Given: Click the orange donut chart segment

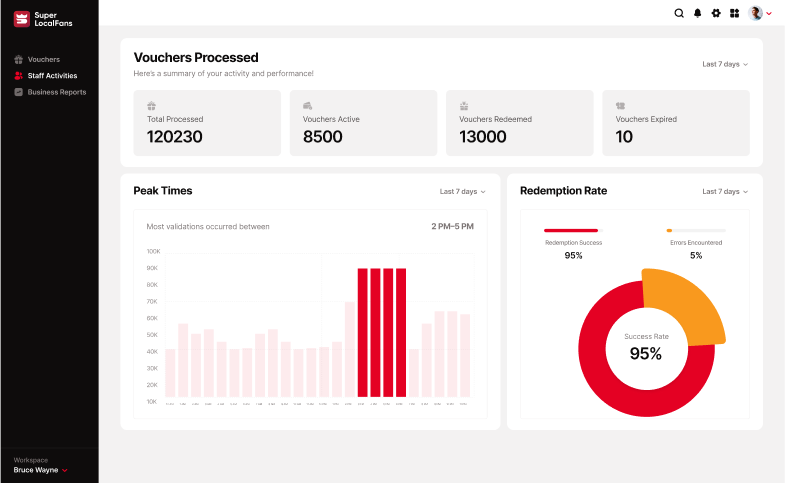Looking at the screenshot, I should coord(684,307).
